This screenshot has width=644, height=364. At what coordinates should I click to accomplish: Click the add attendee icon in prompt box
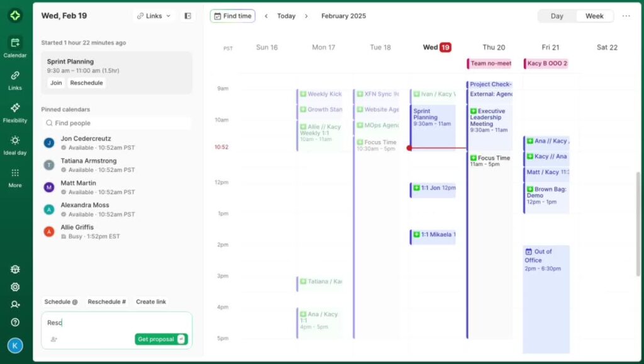(x=54, y=339)
